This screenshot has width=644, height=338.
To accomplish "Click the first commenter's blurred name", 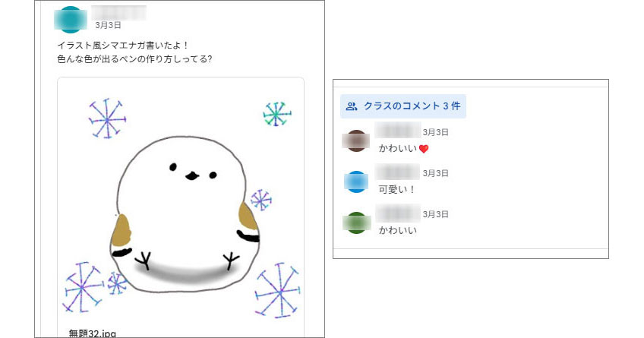I will [398, 130].
